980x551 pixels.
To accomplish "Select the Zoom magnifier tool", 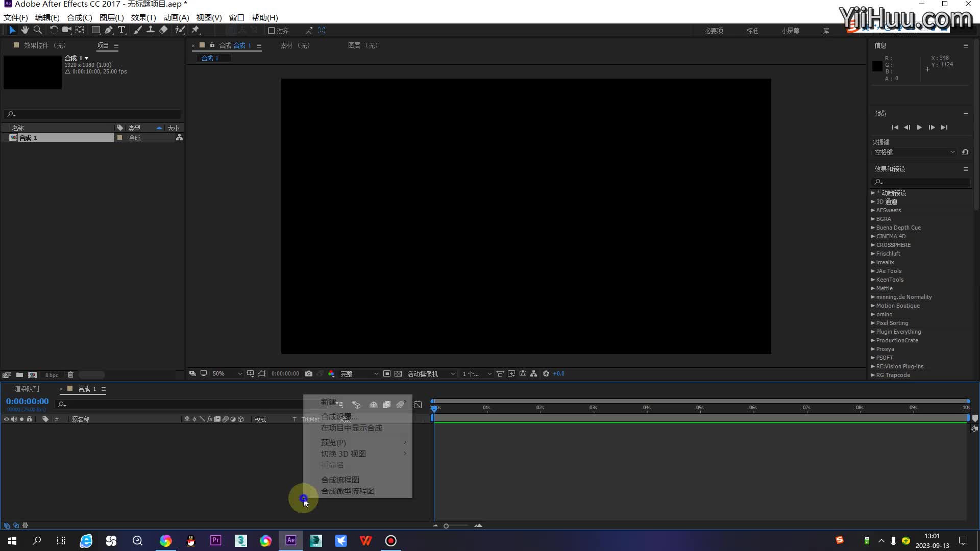I will click(x=37, y=30).
